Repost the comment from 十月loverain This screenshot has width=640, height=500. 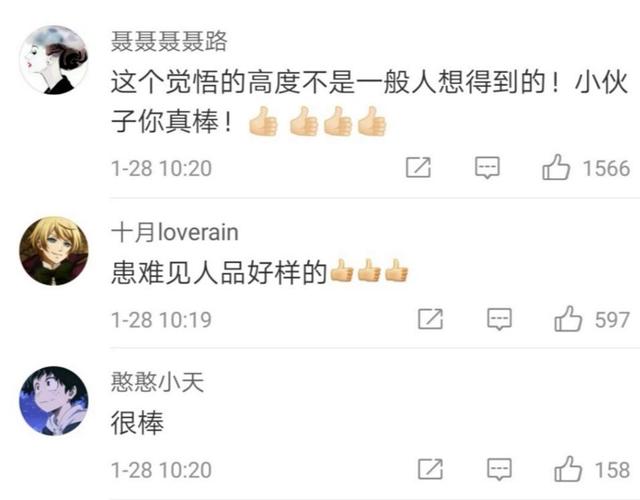coord(431,319)
